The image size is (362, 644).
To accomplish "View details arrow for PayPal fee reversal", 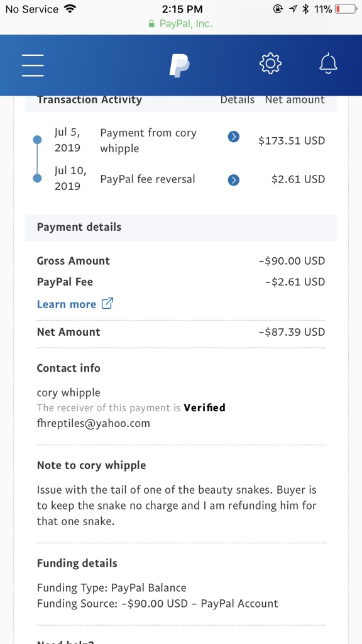I will (x=234, y=180).
